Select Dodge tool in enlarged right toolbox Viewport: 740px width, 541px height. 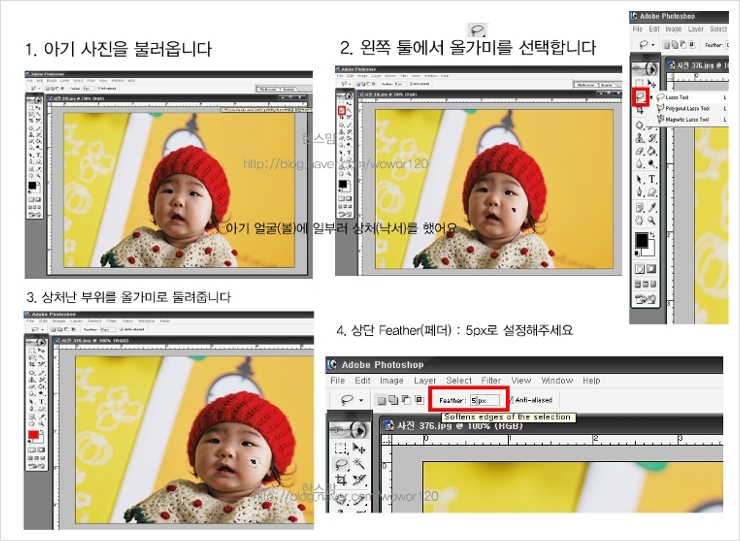point(653,163)
